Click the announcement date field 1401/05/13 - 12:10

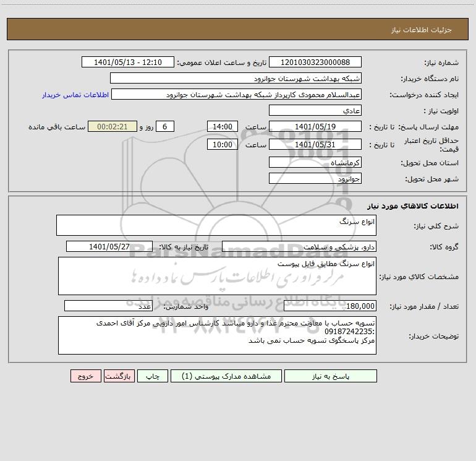tap(128, 62)
